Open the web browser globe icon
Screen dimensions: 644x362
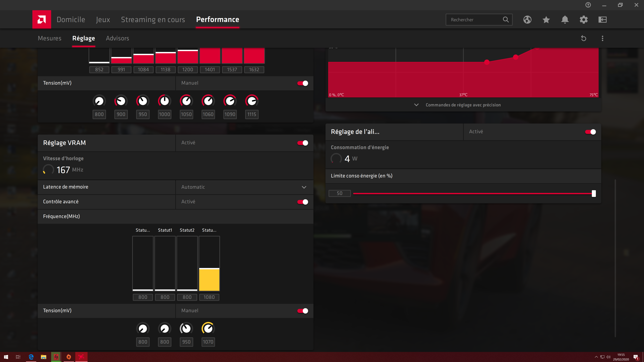pyautogui.click(x=527, y=19)
